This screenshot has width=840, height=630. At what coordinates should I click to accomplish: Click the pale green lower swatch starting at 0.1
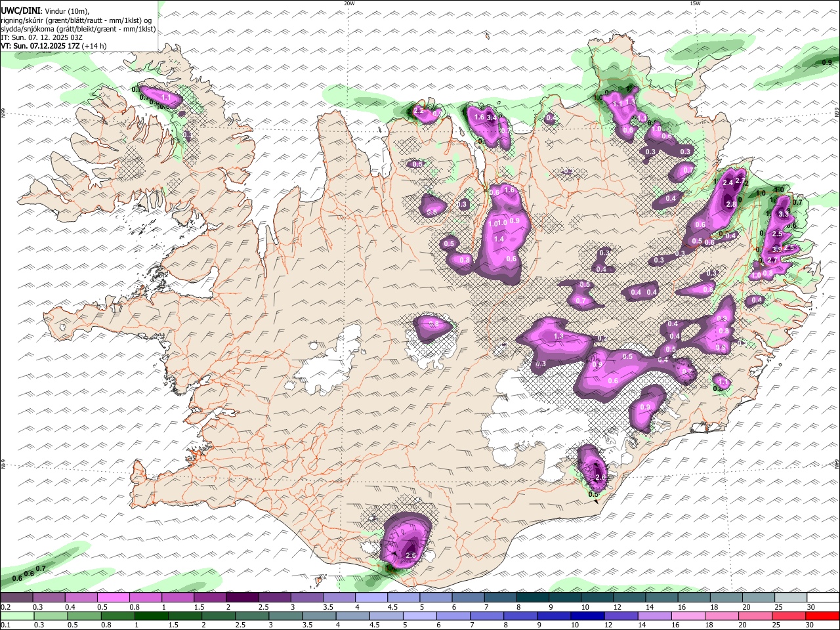(17, 616)
